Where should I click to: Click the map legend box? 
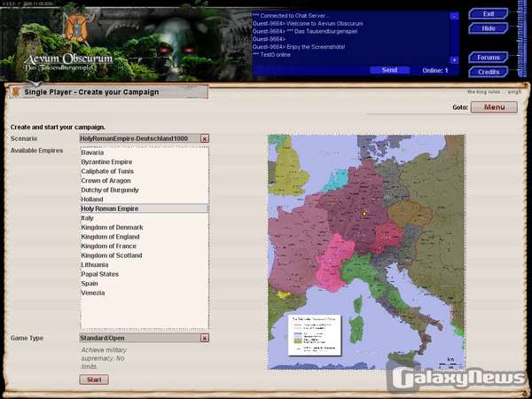tap(315, 335)
